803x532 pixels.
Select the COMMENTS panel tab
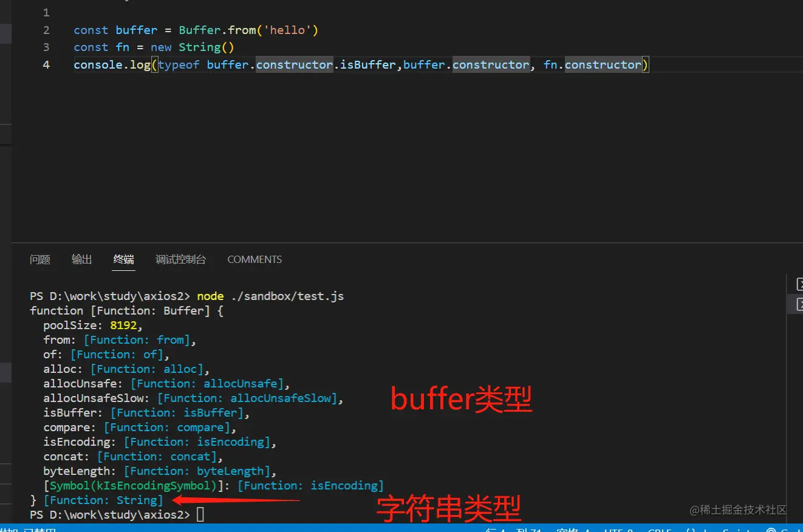tap(255, 259)
